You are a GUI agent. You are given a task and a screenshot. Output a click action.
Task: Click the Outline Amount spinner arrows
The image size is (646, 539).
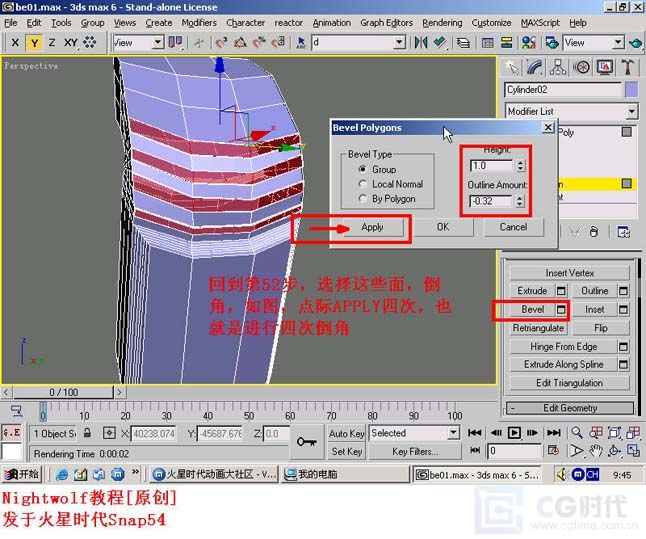[x=520, y=201]
